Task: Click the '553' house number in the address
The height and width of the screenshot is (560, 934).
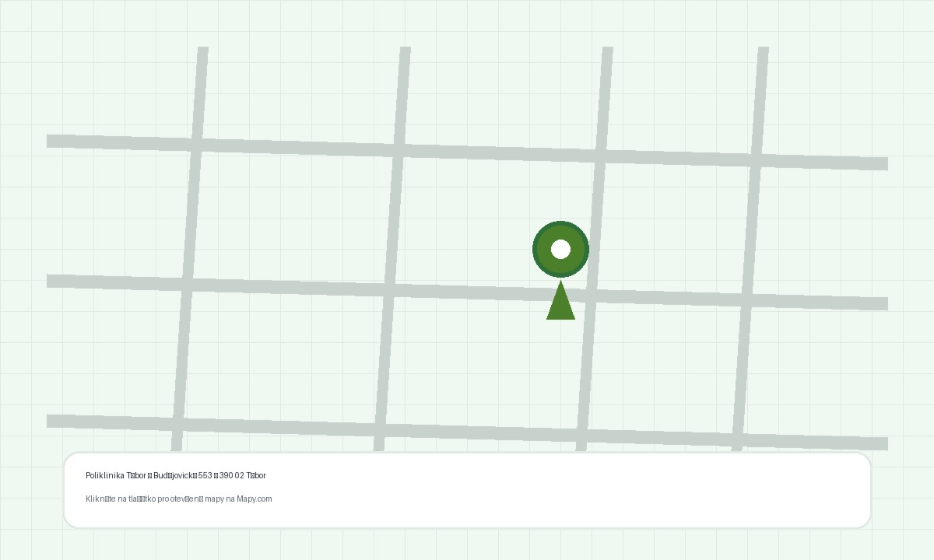Action: tap(205, 475)
